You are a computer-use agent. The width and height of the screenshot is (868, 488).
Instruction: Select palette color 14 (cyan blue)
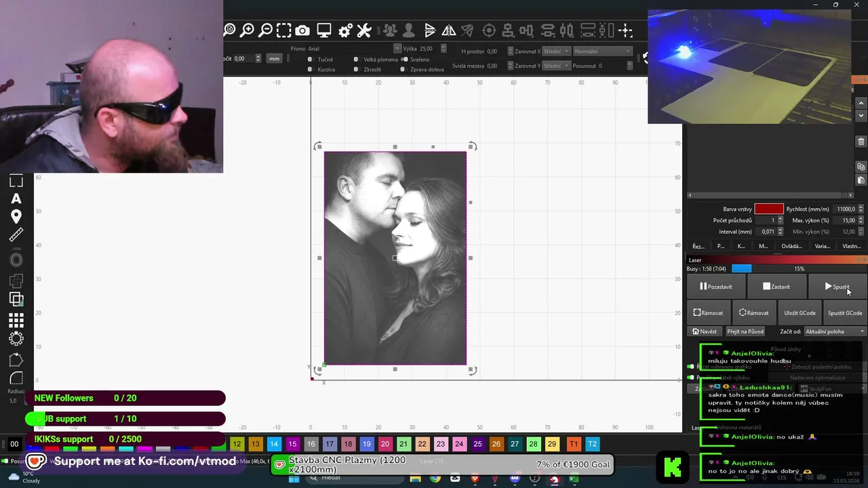click(x=274, y=444)
